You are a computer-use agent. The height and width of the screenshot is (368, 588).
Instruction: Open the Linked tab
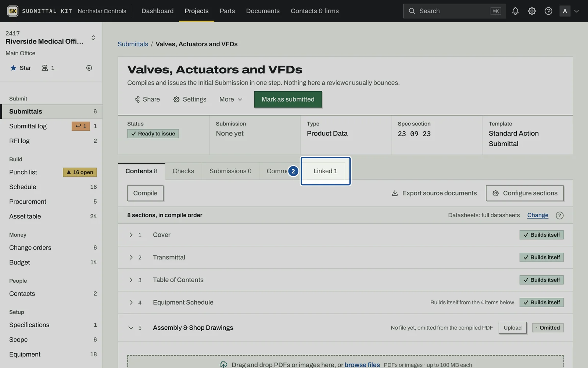pos(325,171)
